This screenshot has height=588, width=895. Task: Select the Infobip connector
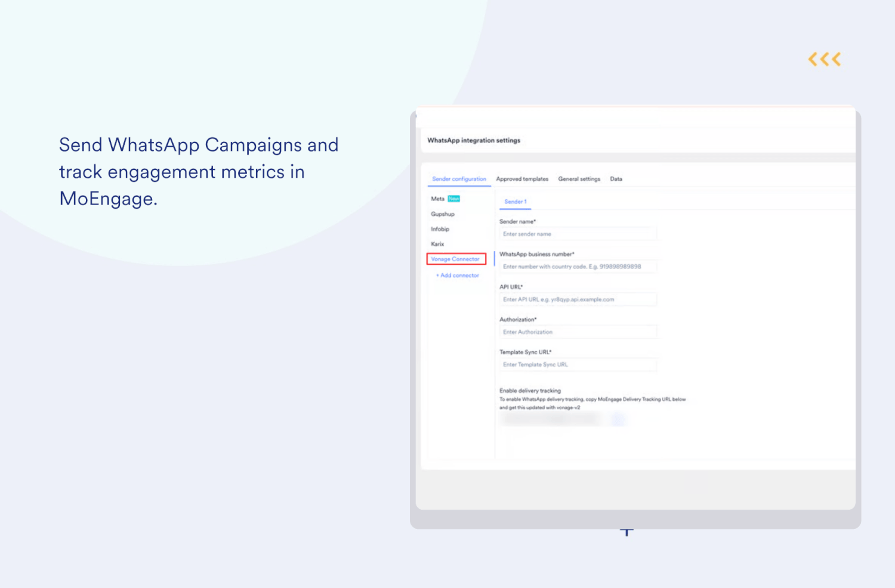pos(440,229)
